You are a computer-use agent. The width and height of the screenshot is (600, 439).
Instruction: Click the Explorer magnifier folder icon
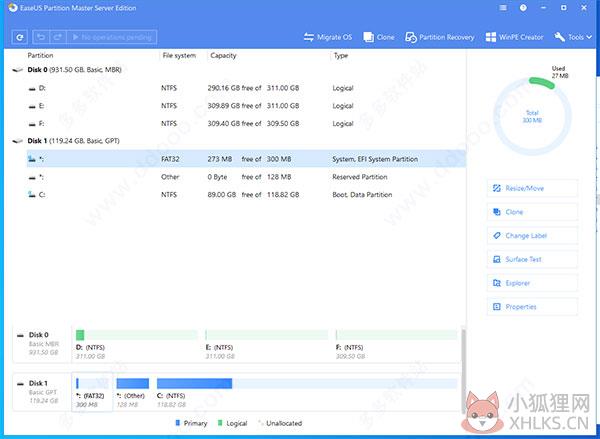point(497,283)
